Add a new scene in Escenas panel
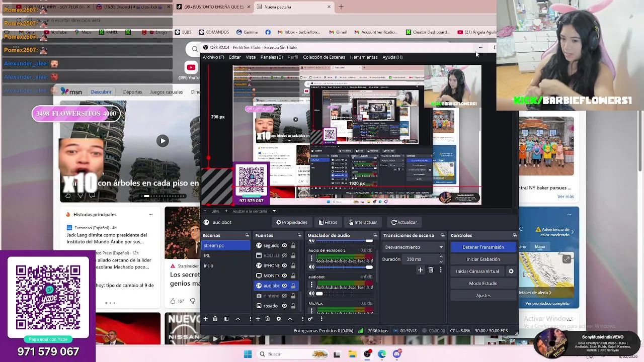 click(205, 319)
